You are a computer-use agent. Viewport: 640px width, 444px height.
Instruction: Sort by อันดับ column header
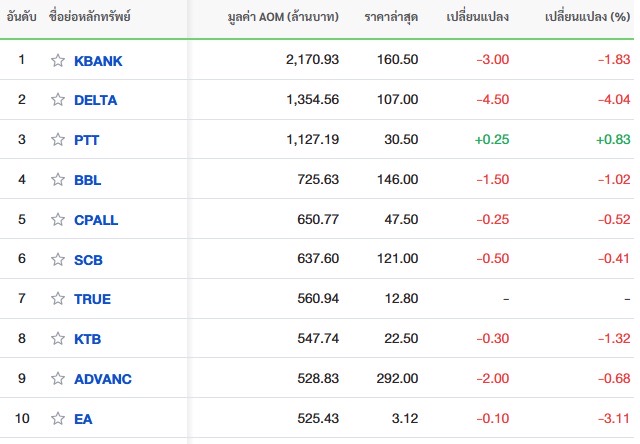22,17
